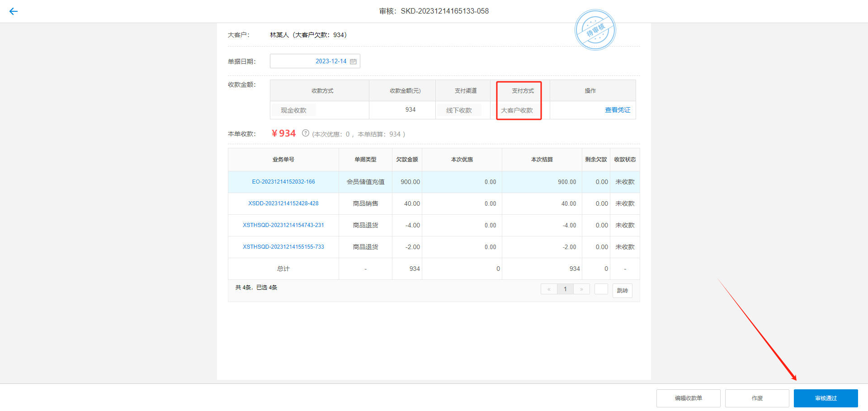Open the calendar icon in date field
The height and width of the screenshot is (411, 868).
[354, 61]
